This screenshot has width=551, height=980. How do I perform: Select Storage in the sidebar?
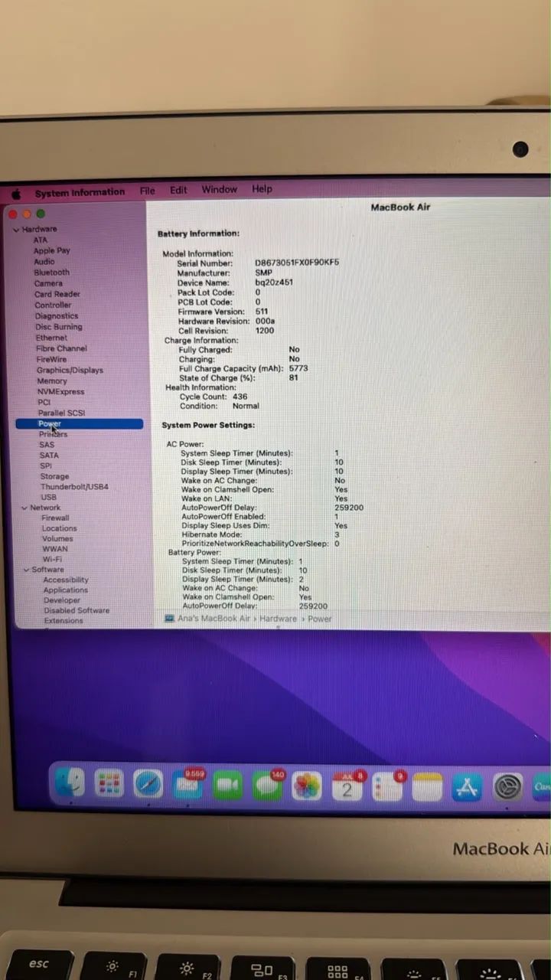(54, 476)
